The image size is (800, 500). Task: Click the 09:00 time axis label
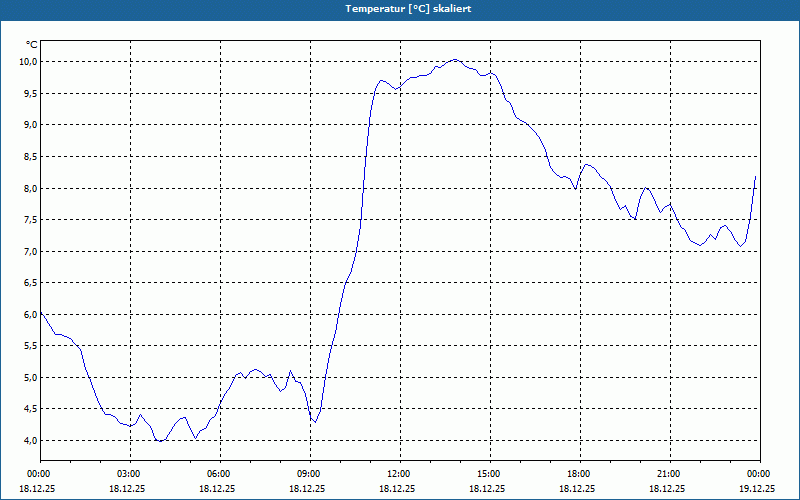[310, 474]
